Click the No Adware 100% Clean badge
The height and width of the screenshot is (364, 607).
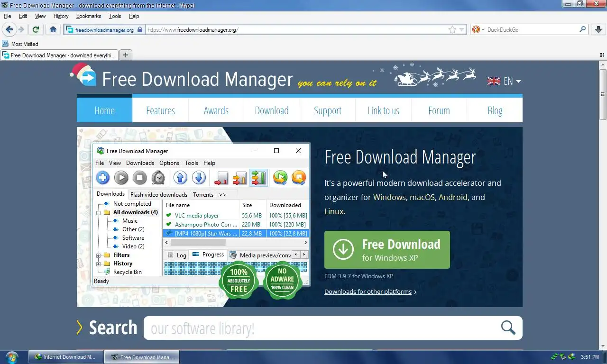point(282,280)
